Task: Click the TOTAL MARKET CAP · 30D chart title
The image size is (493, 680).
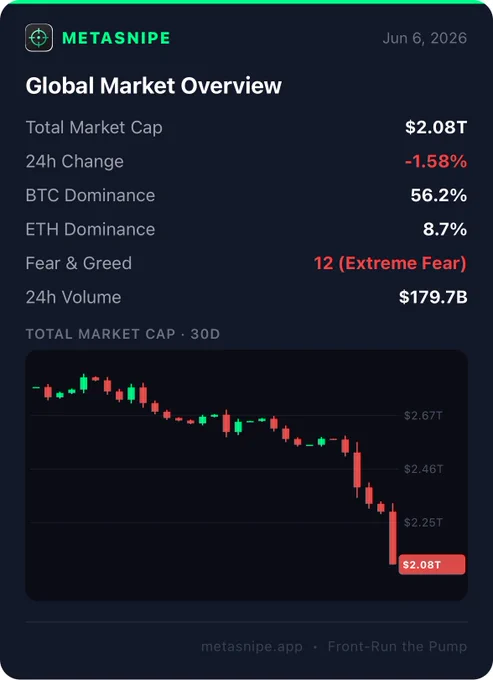Action: tap(123, 334)
